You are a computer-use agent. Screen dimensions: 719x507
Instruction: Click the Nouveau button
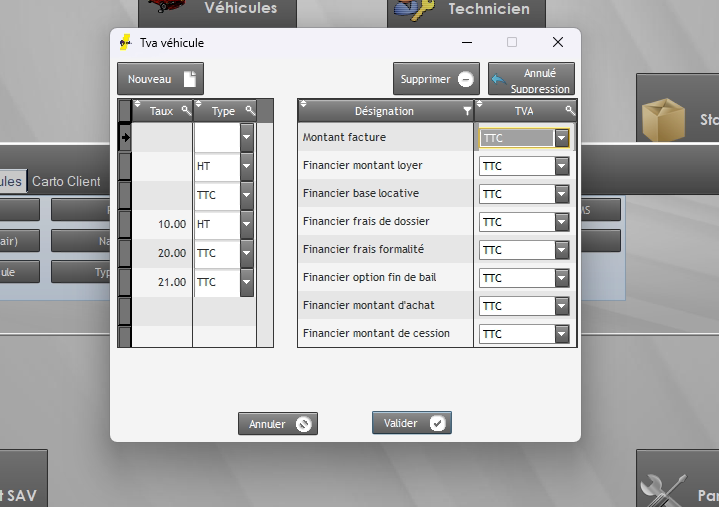coord(160,79)
